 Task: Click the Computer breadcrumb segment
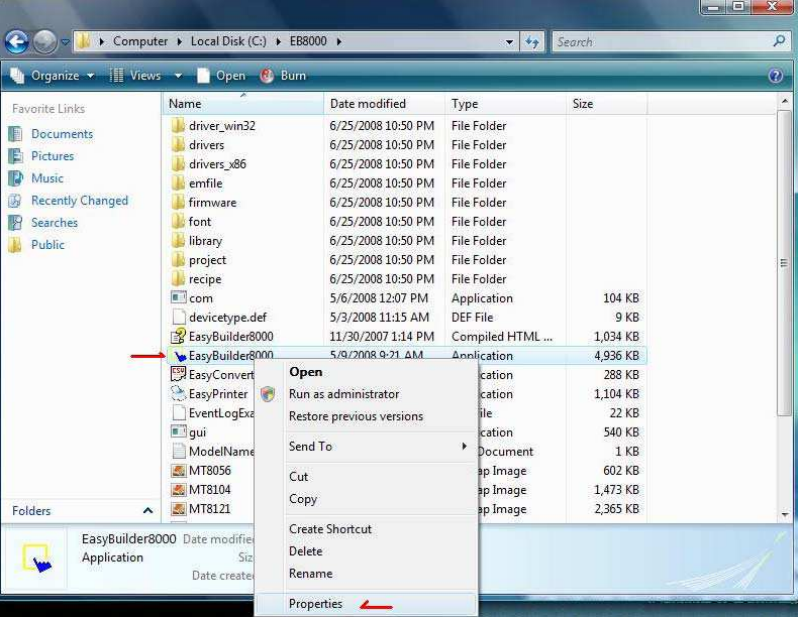[140, 41]
